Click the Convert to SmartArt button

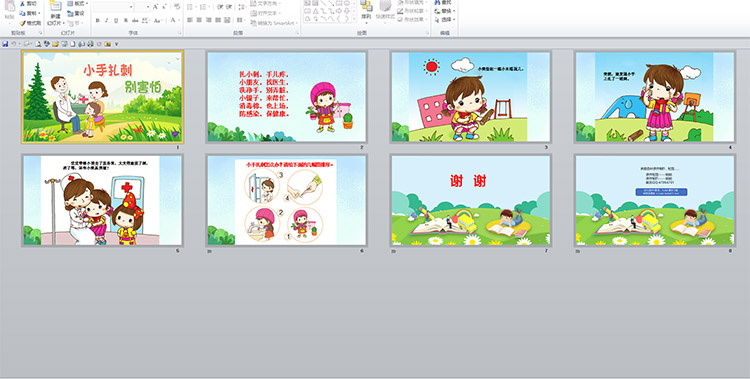click(x=274, y=23)
